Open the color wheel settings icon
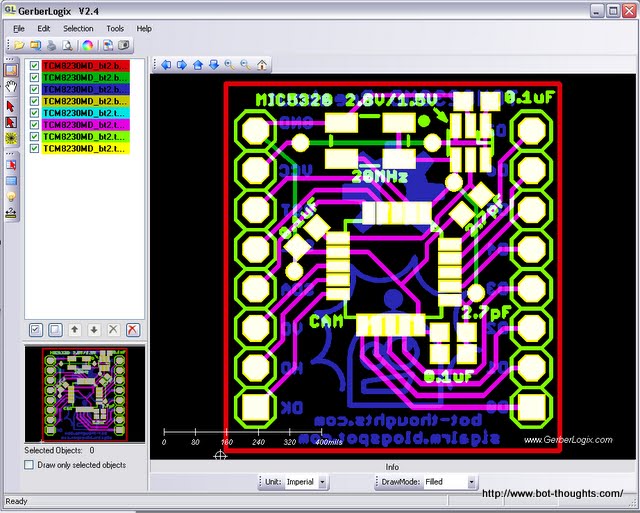Viewport: 640px width, 513px height. (x=87, y=45)
